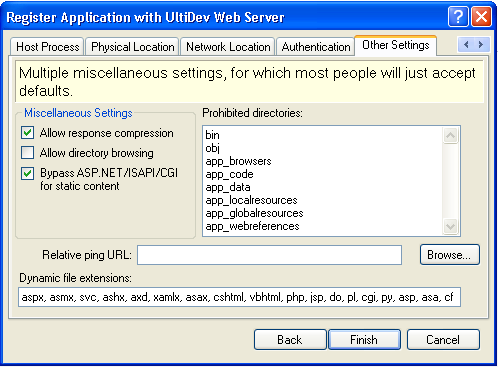Select 'app_webreferences' directory entry
This screenshot has height=367, width=498.
(x=252, y=226)
